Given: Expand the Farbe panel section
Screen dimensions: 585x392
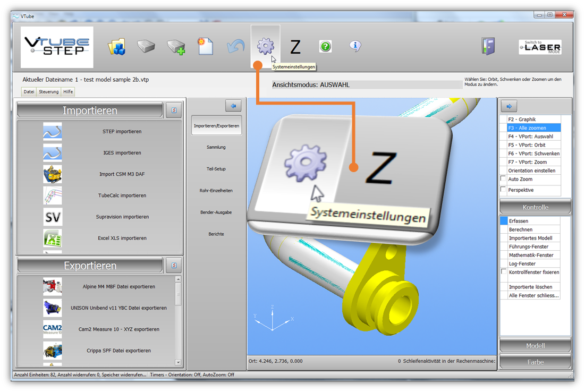Looking at the screenshot, I should click(535, 362).
